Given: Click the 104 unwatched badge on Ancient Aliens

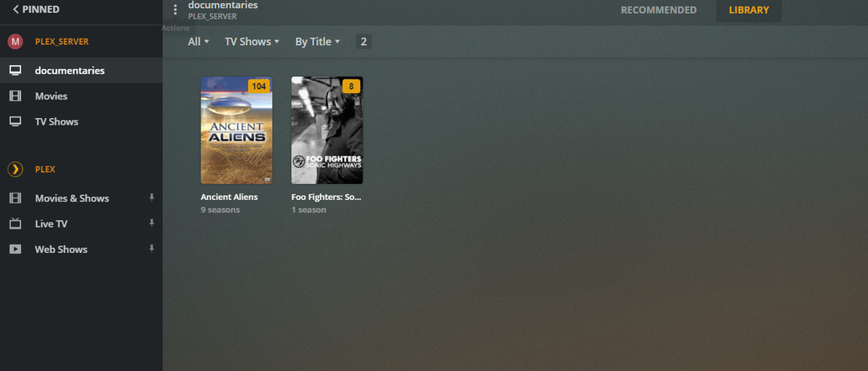Looking at the screenshot, I should pyautogui.click(x=259, y=86).
